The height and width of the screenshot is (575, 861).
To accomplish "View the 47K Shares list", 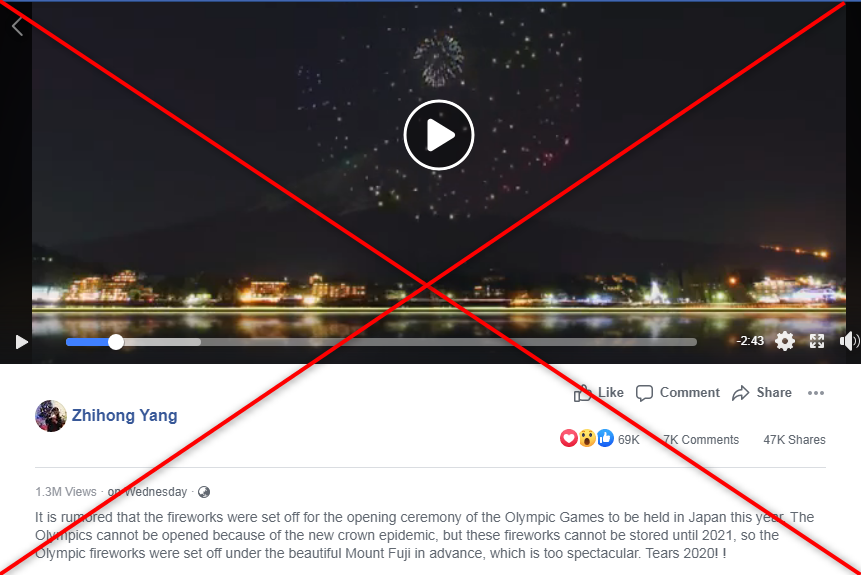I will (795, 440).
